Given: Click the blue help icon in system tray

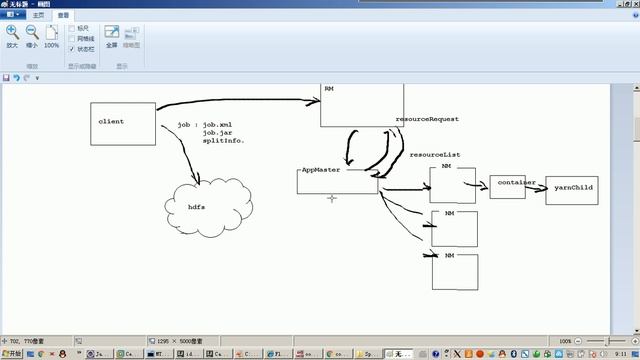Looking at the screenshot, I should coord(436,354).
